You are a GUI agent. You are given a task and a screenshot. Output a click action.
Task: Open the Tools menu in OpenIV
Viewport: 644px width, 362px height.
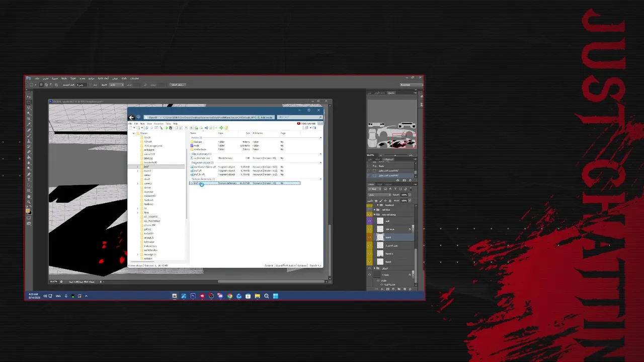pyautogui.click(x=169, y=124)
